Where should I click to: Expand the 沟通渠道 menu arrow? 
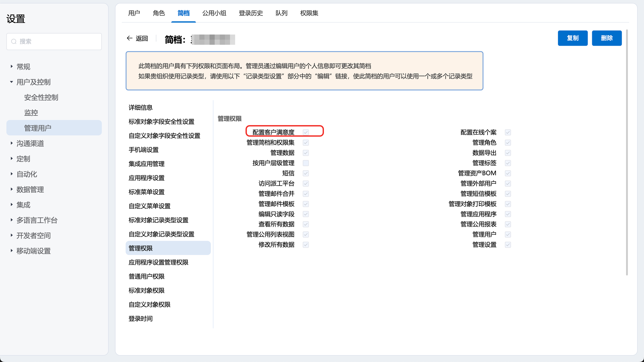(x=12, y=143)
